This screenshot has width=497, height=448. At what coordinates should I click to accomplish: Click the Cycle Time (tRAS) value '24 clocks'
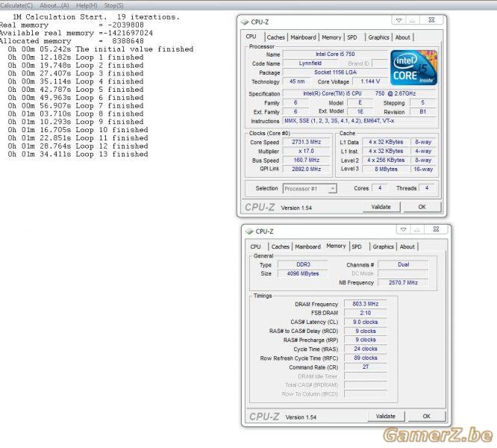pyautogui.click(x=366, y=349)
